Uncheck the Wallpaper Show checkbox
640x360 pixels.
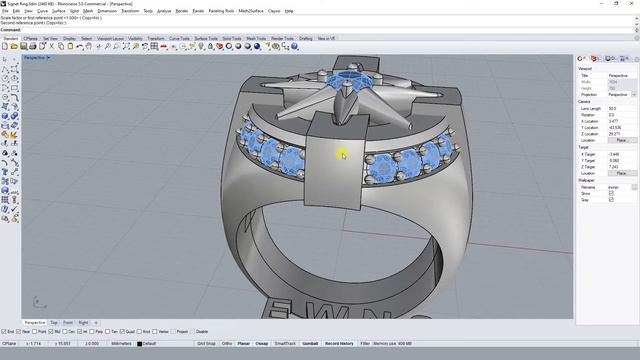(x=611, y=193)
